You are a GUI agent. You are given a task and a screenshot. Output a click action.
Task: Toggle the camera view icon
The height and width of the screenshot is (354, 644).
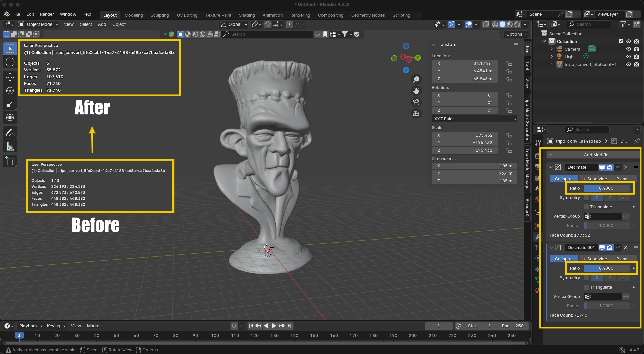pyautogui.click(x=416, y=102)
